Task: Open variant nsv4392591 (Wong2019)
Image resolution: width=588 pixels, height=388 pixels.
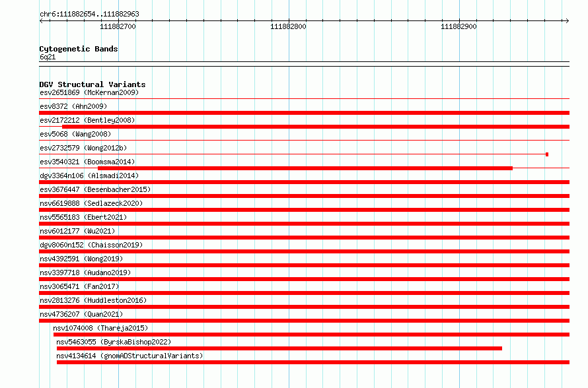Action: click(81, 259)
